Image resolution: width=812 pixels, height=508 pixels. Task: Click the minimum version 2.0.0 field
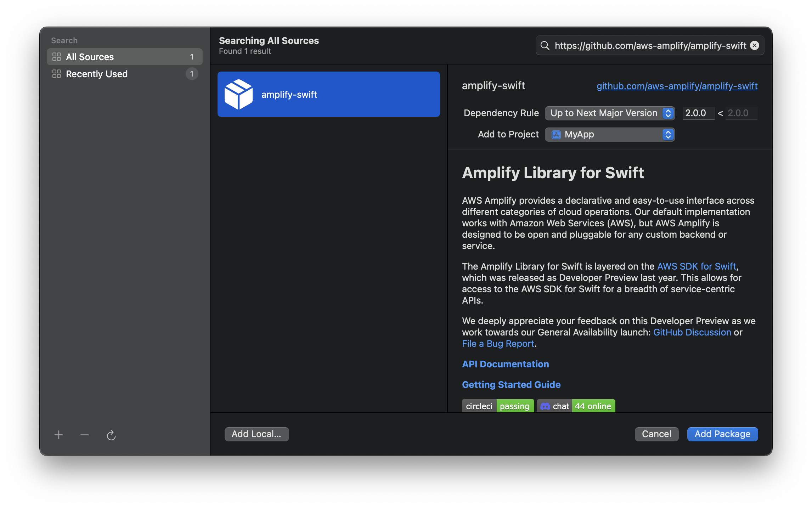click(x=698, y=113)
